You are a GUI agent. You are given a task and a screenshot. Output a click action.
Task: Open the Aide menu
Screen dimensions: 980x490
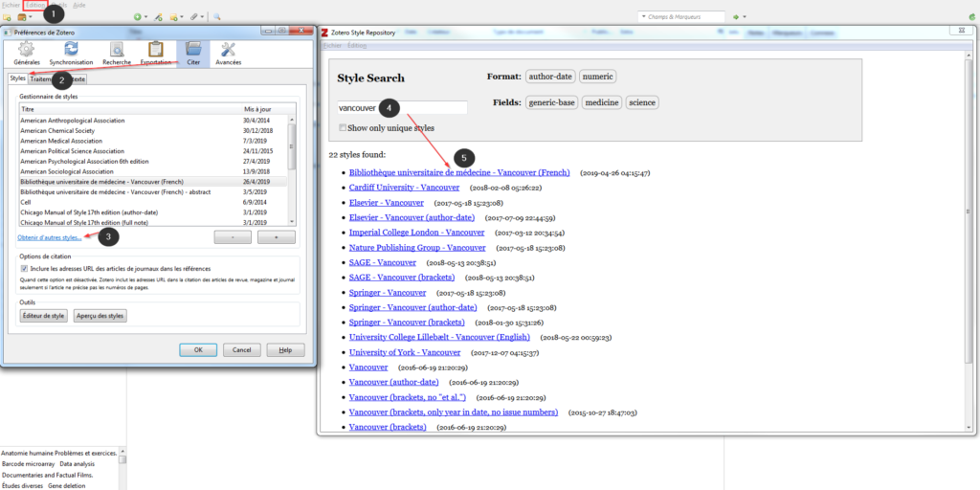coord(79,5)
